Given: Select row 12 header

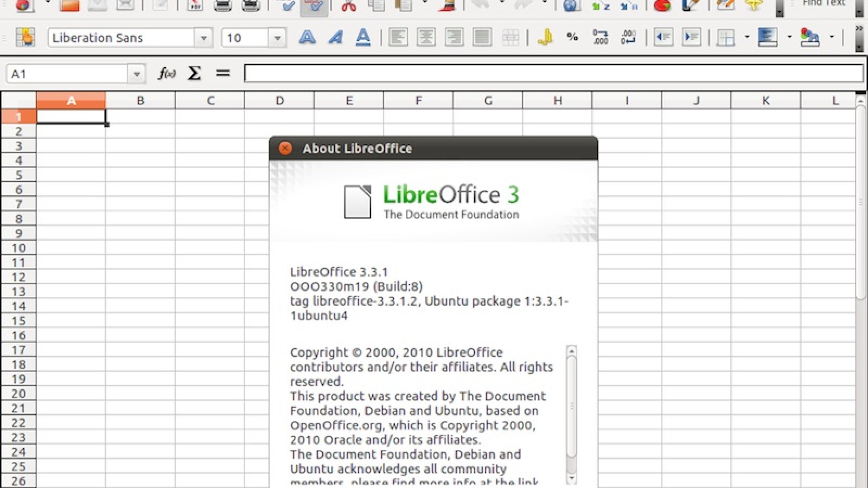Looking at the screenshot, I should [18, 277].
